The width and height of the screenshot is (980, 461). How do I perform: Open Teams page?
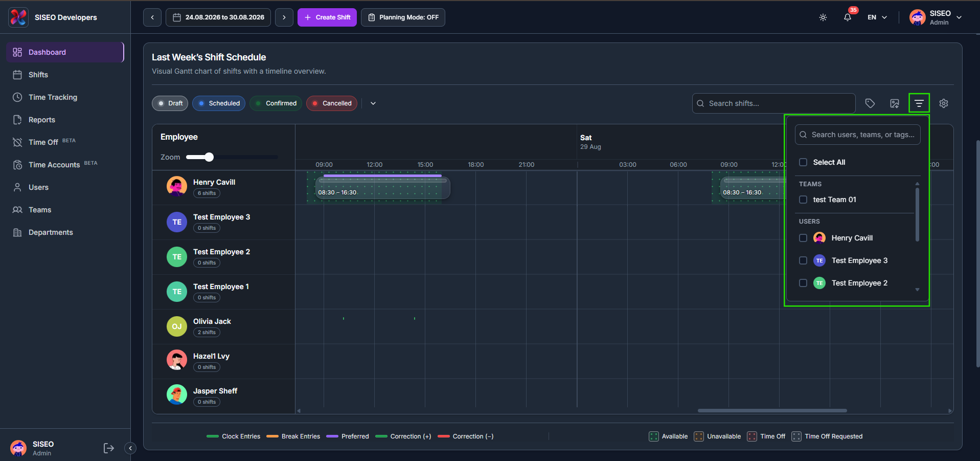tap(65, 210)
